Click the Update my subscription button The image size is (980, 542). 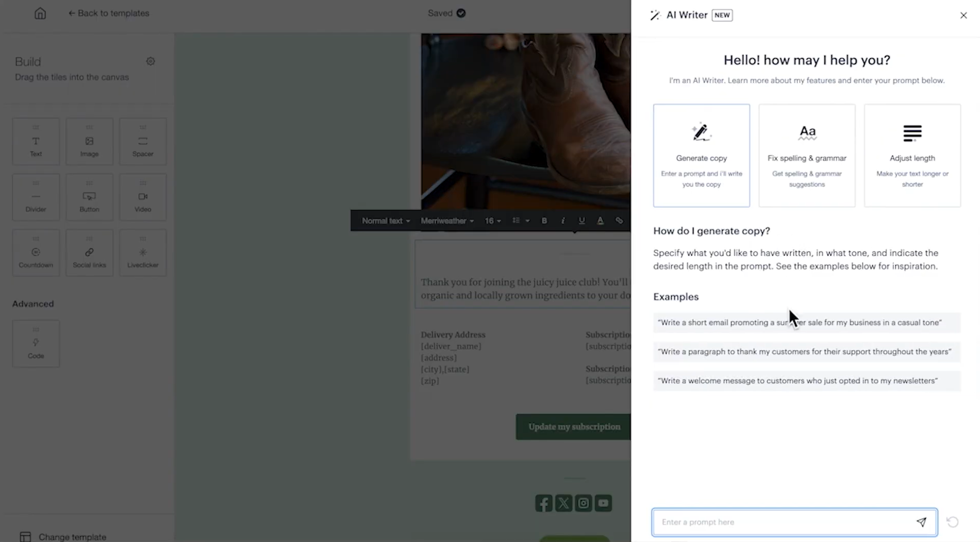tap(574, 427)
